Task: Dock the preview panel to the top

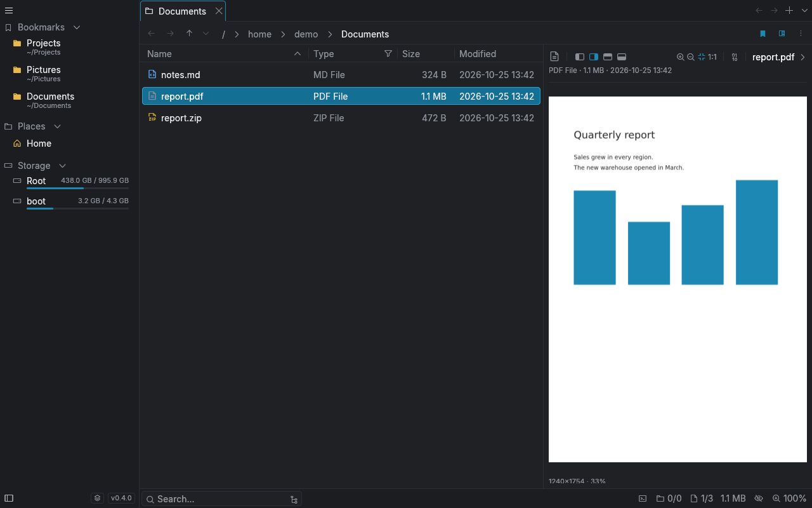Action: (x=608, y=57)
